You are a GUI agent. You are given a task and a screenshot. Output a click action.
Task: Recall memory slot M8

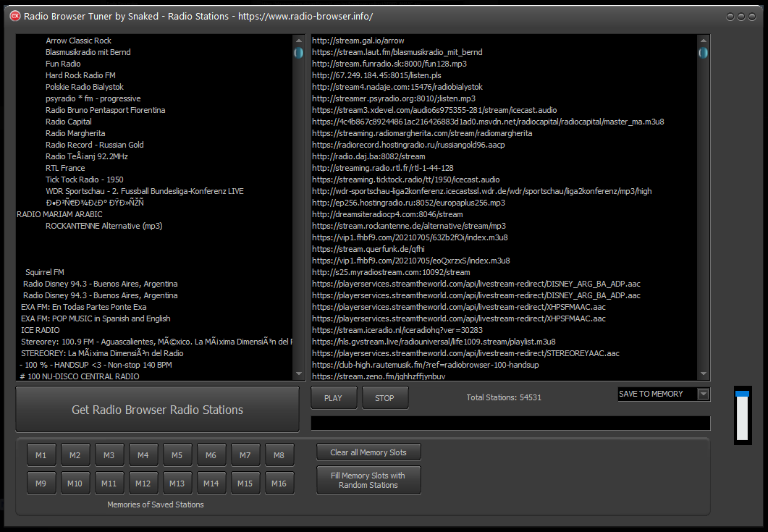pyautogui.click(x=279, y=455)
